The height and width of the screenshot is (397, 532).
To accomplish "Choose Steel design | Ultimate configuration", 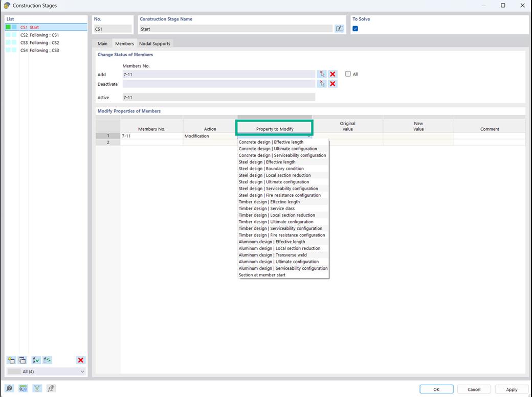I will point(283,182).
